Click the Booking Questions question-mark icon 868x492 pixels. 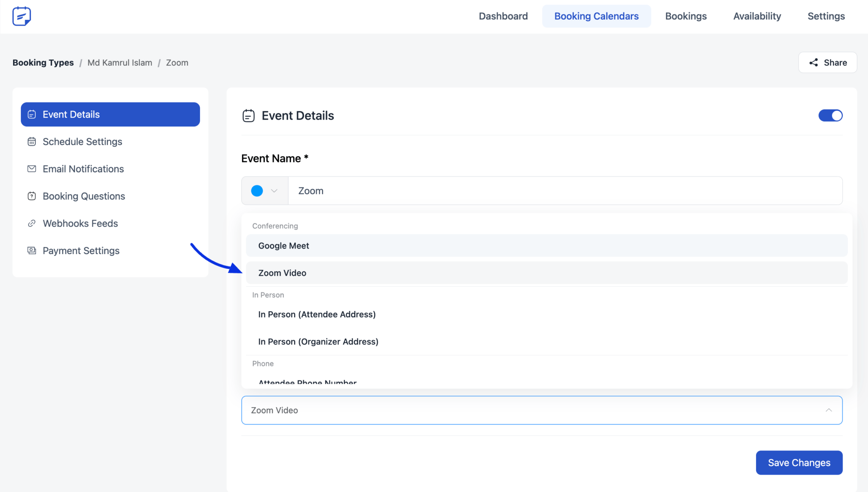pos(32,196)
